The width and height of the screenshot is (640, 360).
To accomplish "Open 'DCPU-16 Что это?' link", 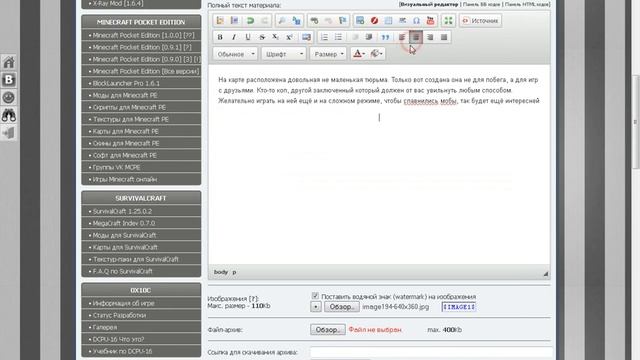I will point(118,339).
